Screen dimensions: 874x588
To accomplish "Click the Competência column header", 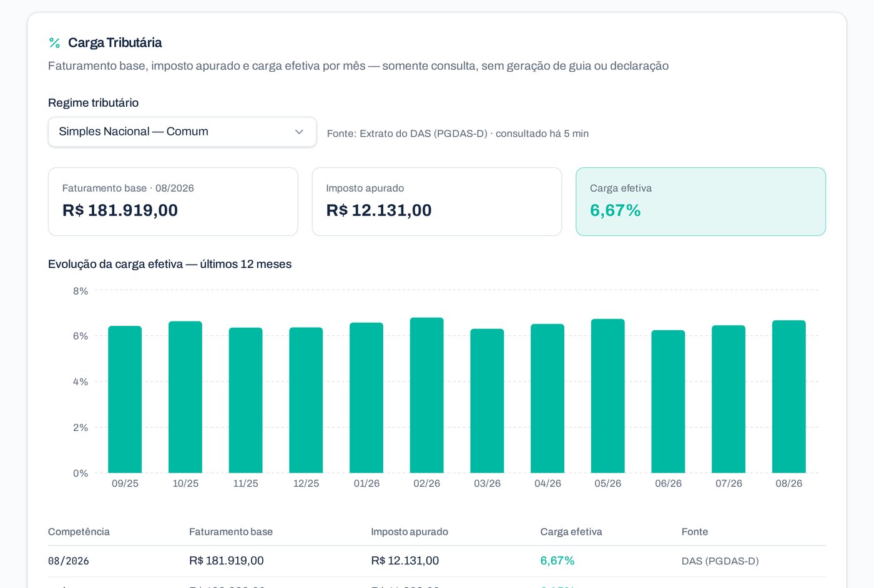I will click(x=79, y=532).
